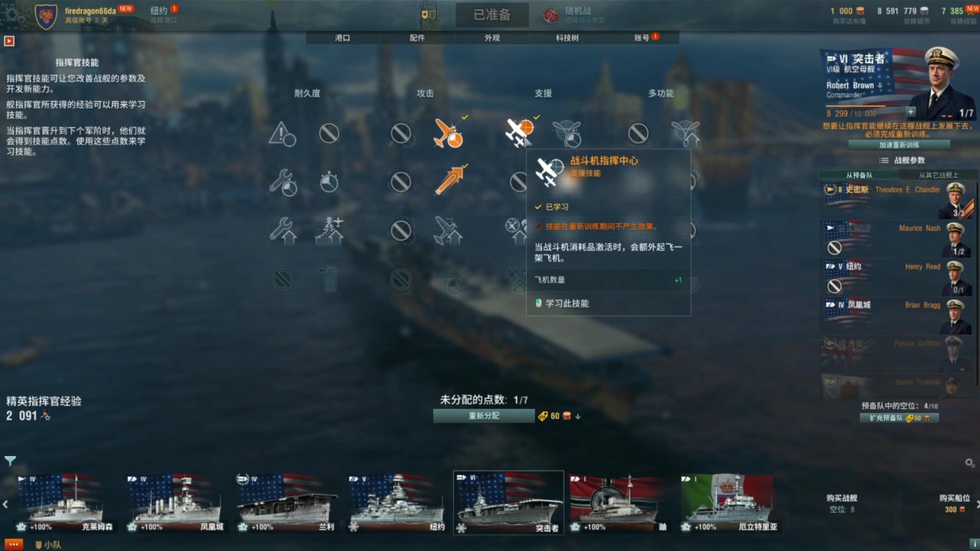Click the commander experience progress bar

tap(865, 106)
